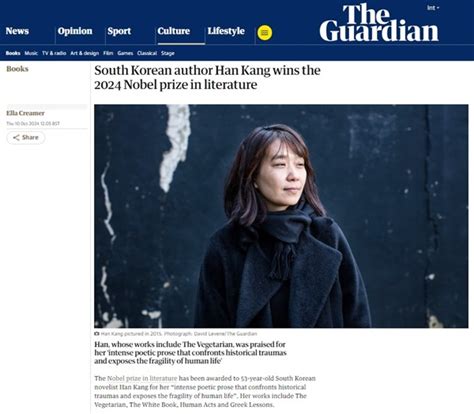The width and height of the screenshot is (474, 414).
Task: Open the yellow hamburger menu icon
Action: tap(265, 33)
